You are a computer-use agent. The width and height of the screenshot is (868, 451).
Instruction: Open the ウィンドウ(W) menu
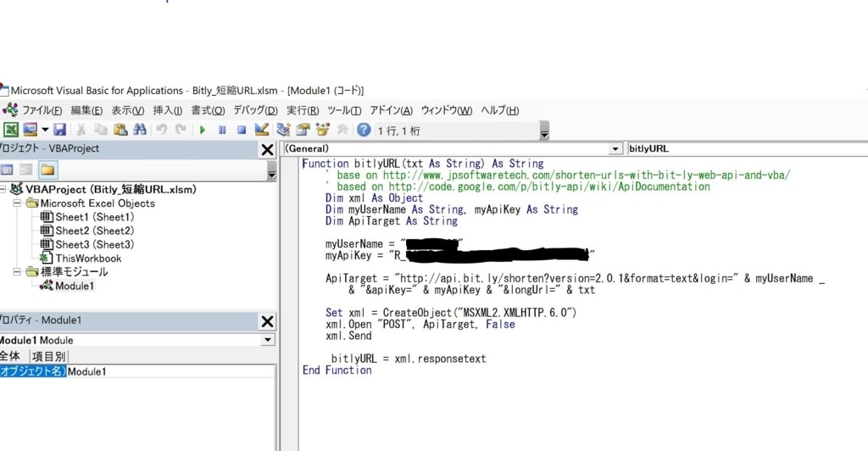(447, 111)
